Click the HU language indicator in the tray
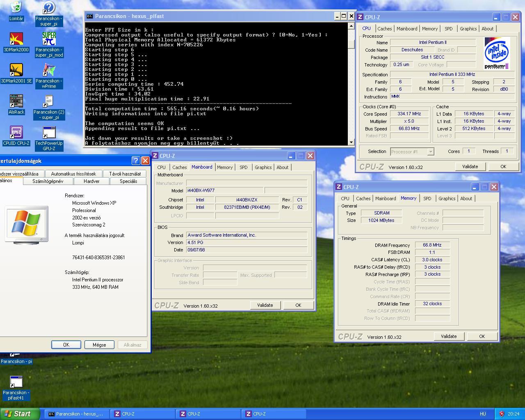Screen dimensions: 525x420 point(483,414)
